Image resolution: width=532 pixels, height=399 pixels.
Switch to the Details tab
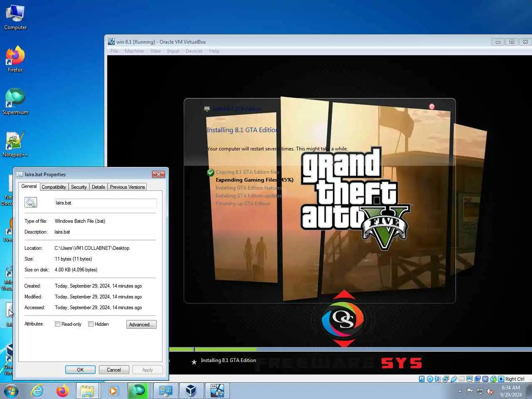point(98,187)
